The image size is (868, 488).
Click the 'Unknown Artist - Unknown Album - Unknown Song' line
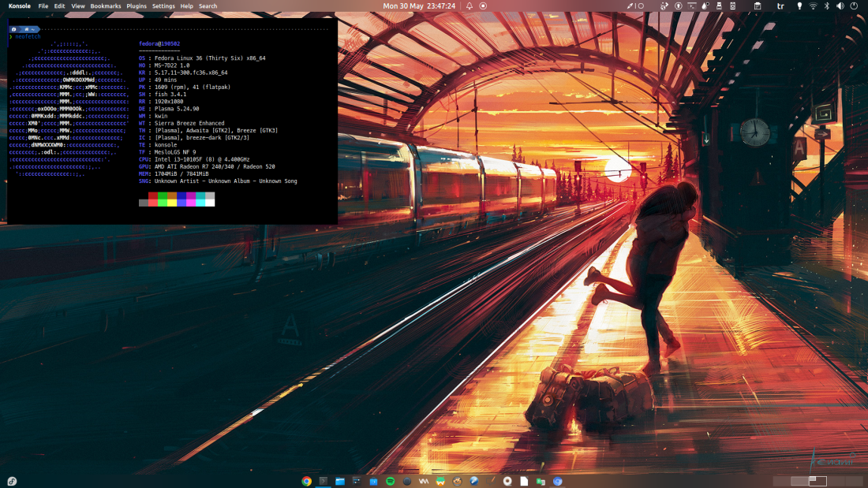tap(226, 181)
